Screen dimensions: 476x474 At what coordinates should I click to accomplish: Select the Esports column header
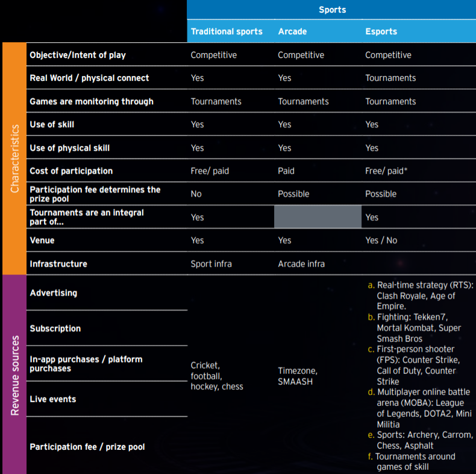[x=381, y=31]
